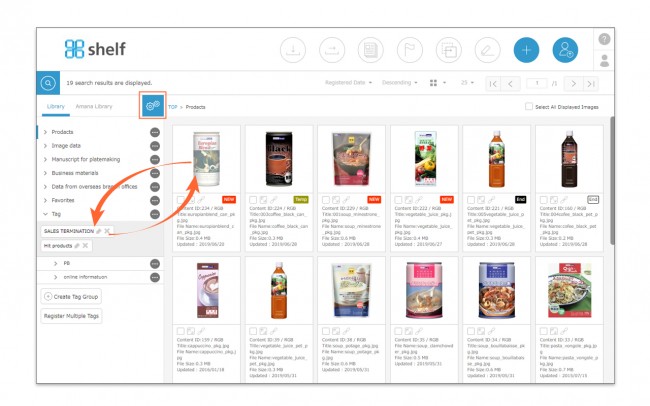Click the help question mark icon
The height and width of the screenshot is (406, 650).
[x=604, y=39]
